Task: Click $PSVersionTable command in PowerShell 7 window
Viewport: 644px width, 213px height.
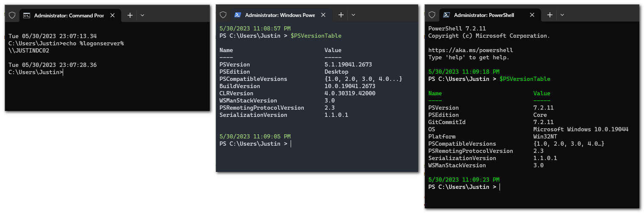Action: tap(525, 79)
